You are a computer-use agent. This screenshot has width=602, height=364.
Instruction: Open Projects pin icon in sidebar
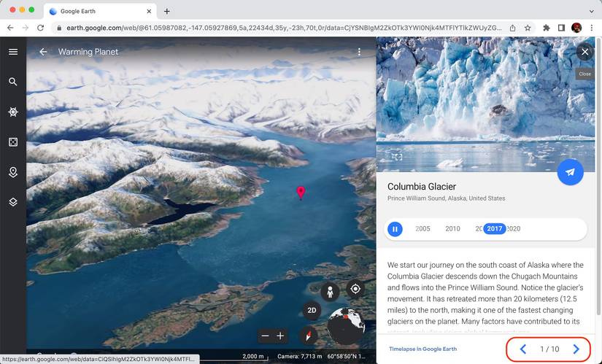13,172
